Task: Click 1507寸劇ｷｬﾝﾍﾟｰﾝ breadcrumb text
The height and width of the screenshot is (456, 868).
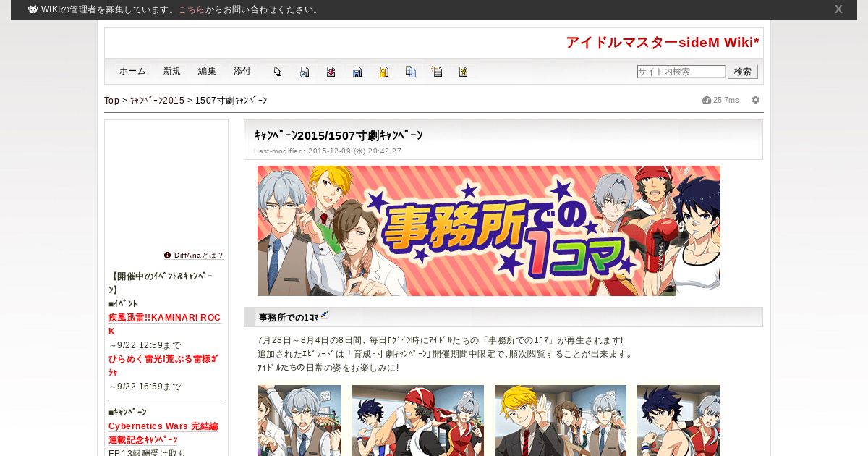Action: click(231, 101)
